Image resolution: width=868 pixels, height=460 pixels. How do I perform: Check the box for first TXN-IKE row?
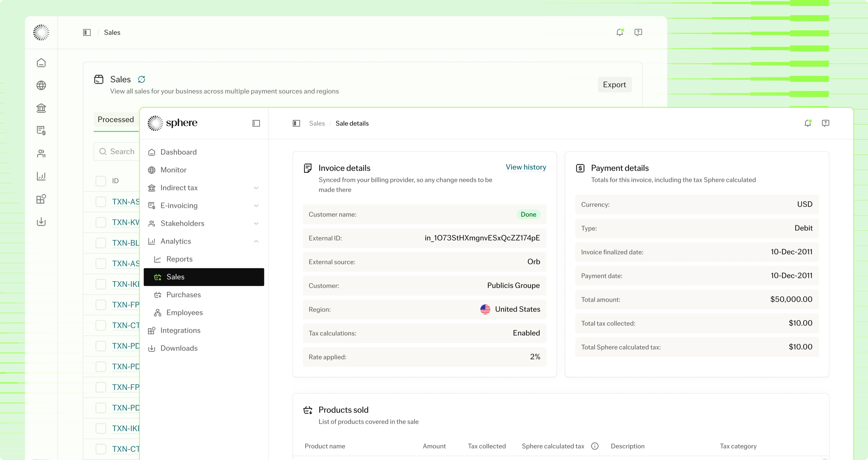101,284
